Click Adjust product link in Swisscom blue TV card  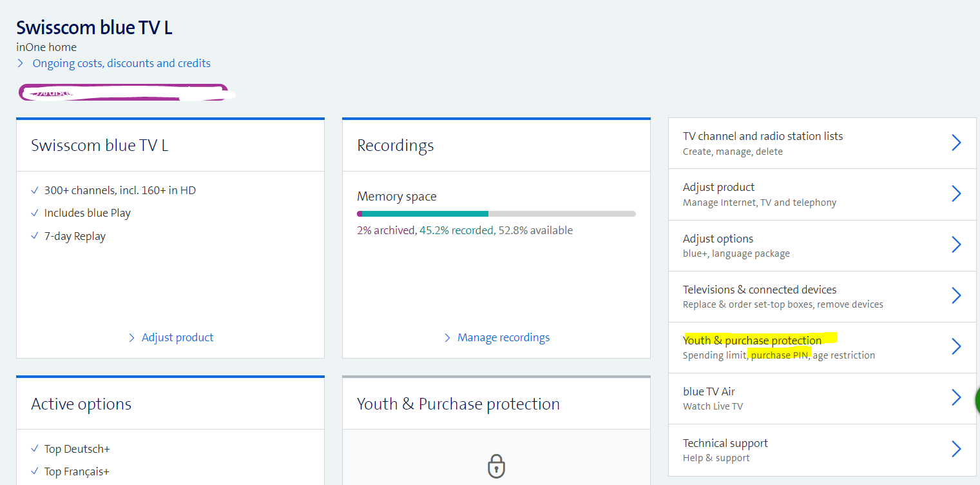(x=177, y=337)
